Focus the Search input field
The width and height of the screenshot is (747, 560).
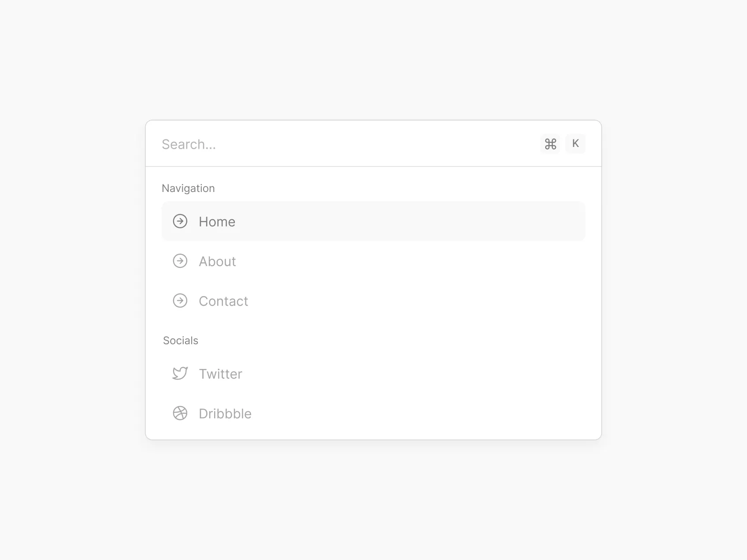pos(344,144)
